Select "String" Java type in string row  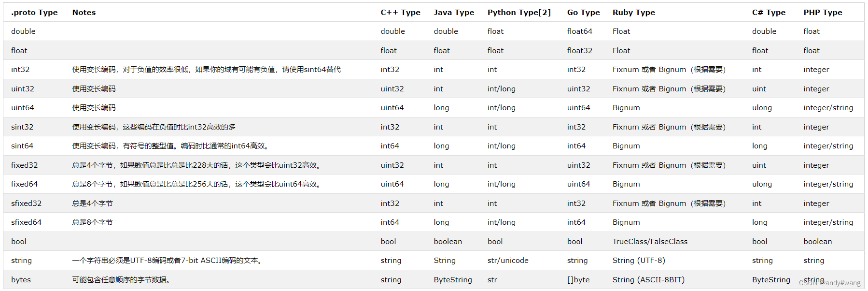coord(445,261)
